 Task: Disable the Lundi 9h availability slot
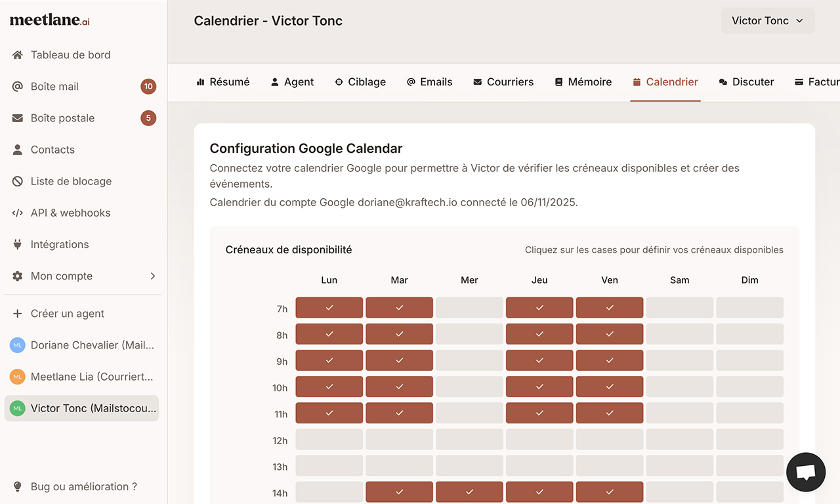pyautogui.click(x=329, y=360)
